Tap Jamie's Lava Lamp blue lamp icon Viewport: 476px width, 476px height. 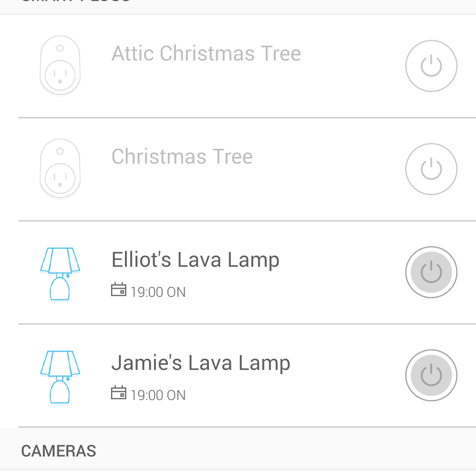coord(60,377)
